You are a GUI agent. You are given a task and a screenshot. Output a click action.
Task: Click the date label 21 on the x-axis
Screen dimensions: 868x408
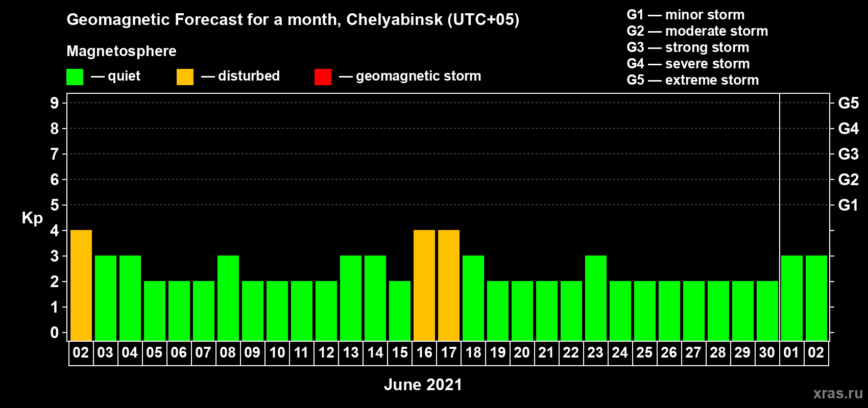(x=546, y=352)
